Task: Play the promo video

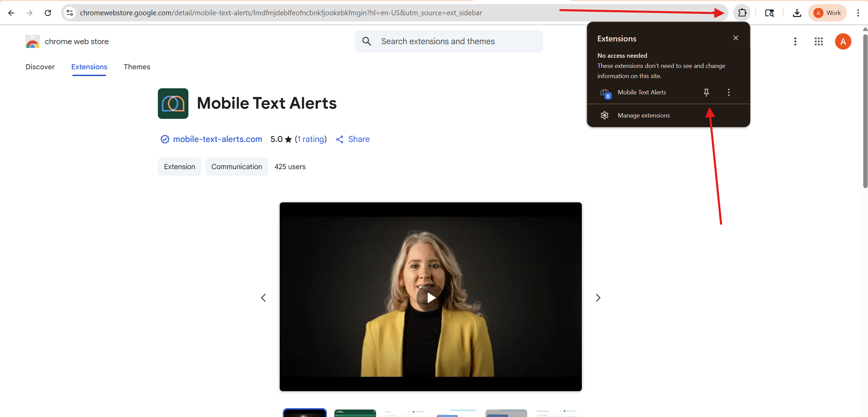Action: (x=430, y=298)
